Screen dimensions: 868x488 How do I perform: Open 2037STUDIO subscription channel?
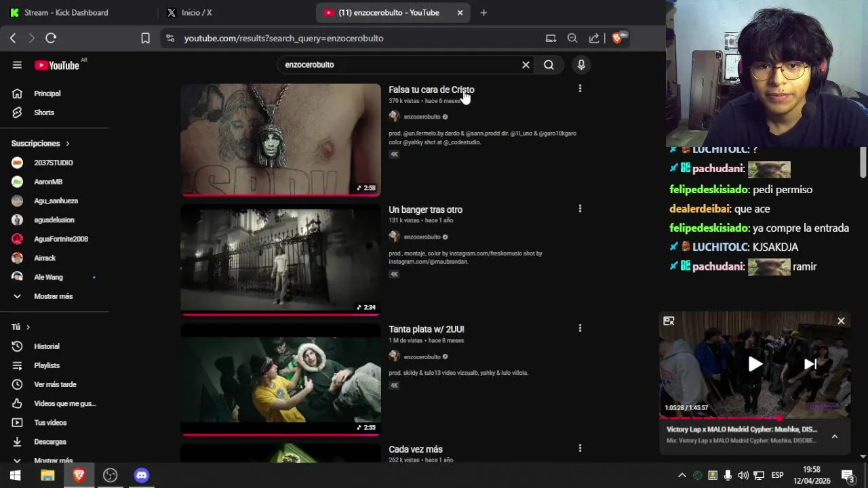pos(54,163)
